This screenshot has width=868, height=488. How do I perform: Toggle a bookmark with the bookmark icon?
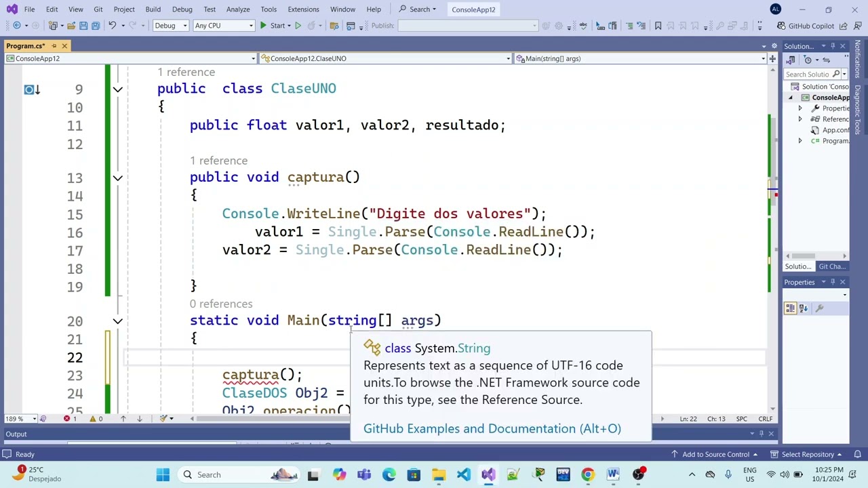coord(658,26)
